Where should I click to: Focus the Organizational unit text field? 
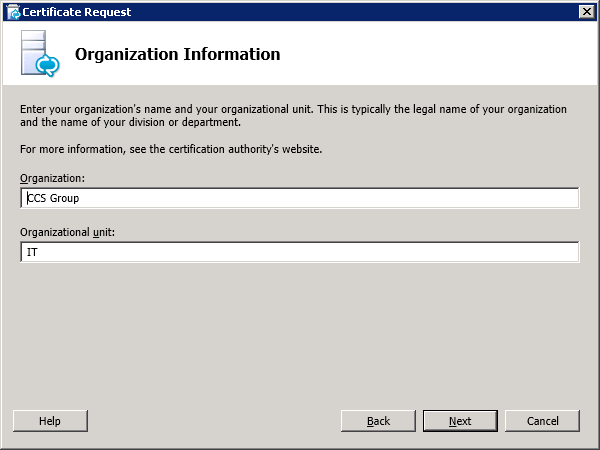[x=300, y=253]
